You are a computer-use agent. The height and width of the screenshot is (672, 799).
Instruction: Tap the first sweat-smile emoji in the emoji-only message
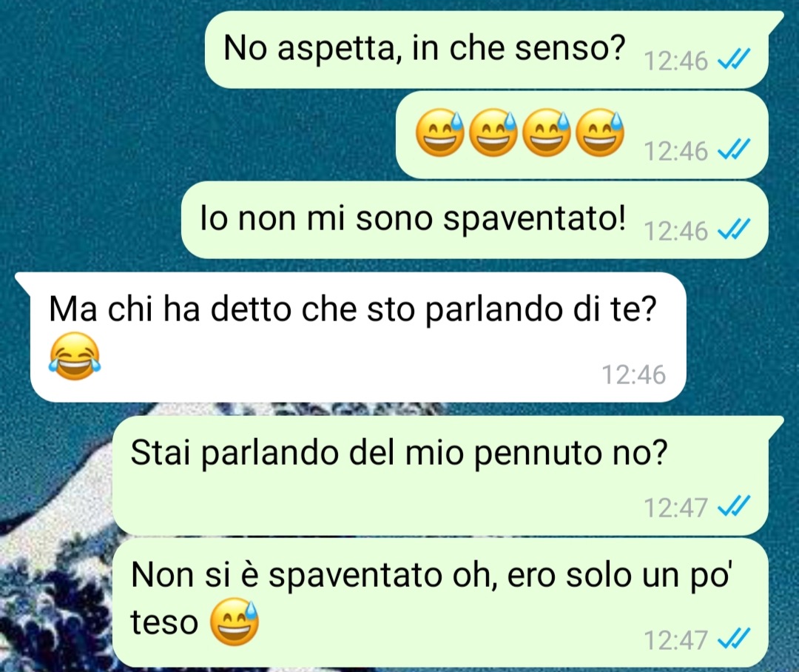440,132
